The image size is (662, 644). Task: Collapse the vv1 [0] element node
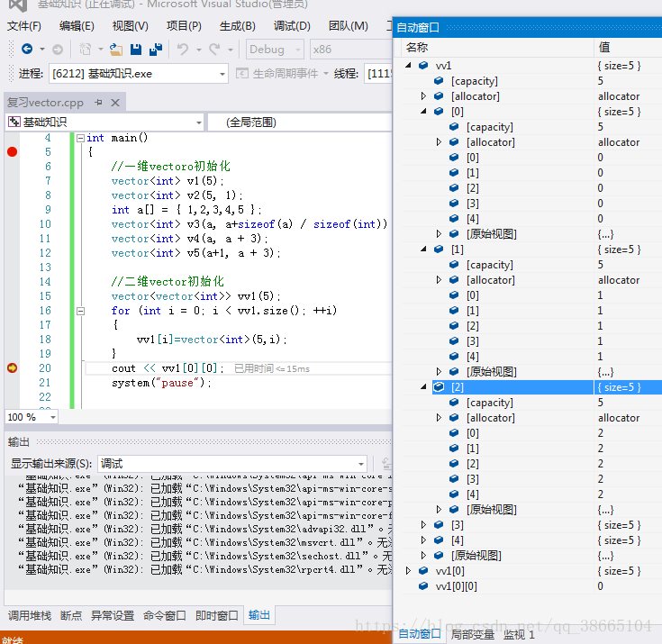pyautogui.click(x=423, y=112)
